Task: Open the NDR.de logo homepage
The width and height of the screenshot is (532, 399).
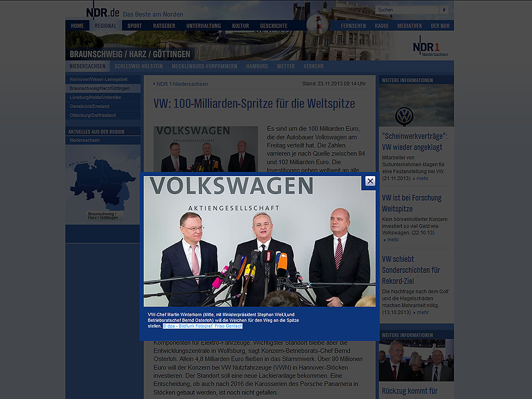Action: coord(103,13)
